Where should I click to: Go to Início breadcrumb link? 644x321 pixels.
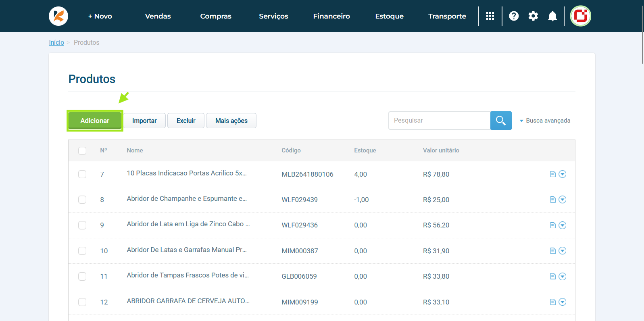click(56, 42)
